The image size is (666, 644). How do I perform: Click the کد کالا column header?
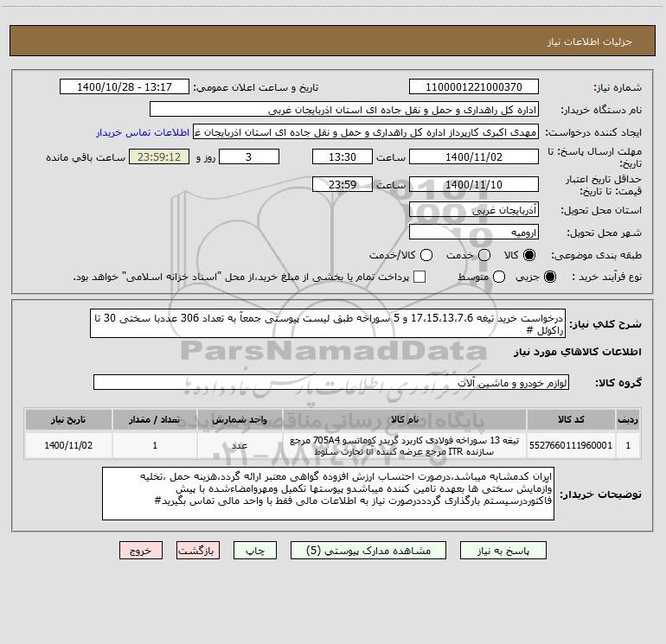571,419
